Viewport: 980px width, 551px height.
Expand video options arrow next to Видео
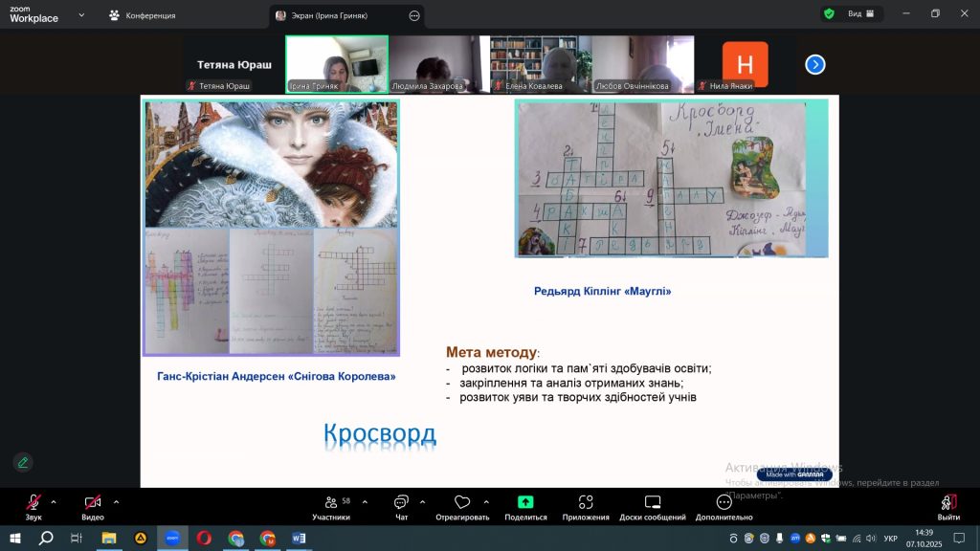[116, 501]
